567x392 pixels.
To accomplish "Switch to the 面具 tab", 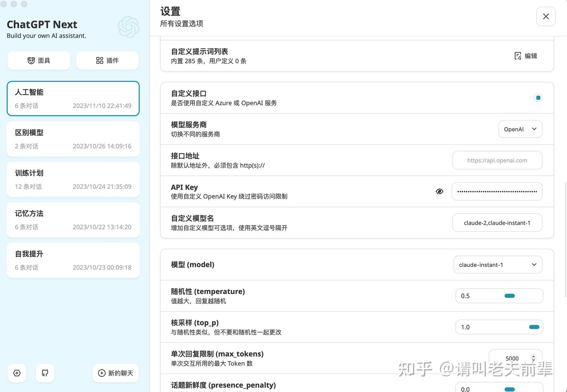I will (x=39, y=60).
